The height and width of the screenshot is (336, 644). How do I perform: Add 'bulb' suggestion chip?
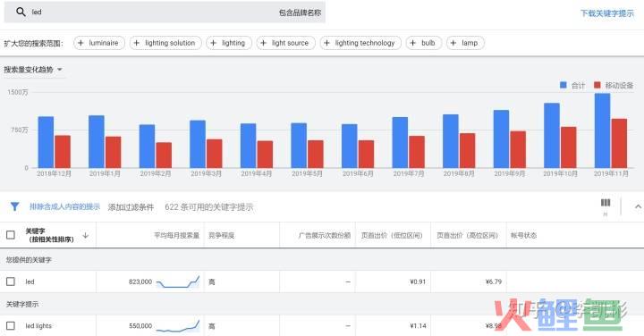[x=423, y=43]
